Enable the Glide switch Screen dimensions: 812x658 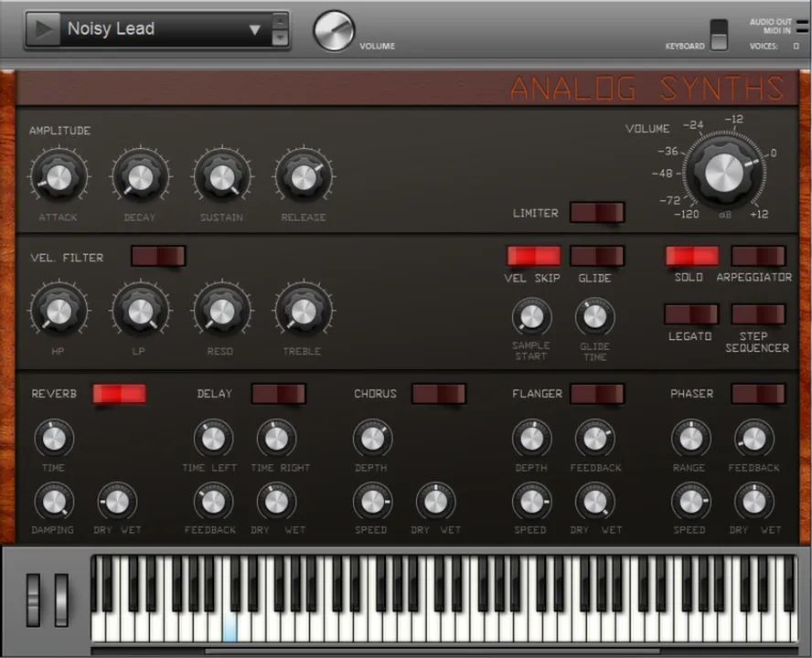(597, 256)
